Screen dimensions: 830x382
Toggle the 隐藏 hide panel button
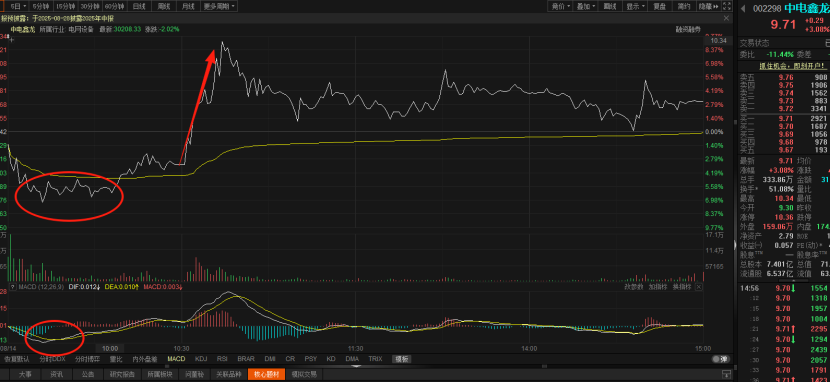pos(709,6)
